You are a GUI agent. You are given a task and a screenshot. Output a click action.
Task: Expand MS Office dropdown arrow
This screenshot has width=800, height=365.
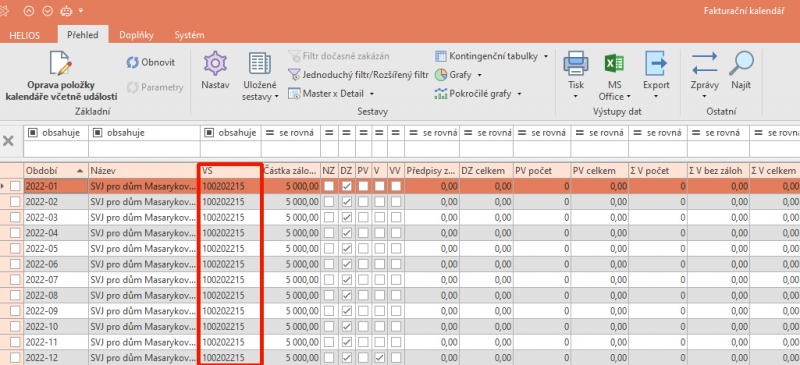(x=629, y=96)
